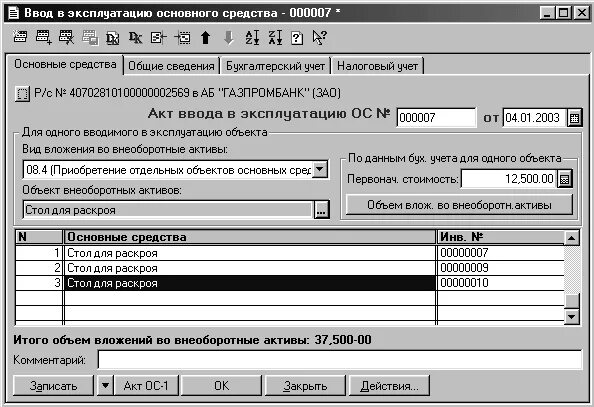Open the Общие сведения tab
The width and height of the screenshot is (594, 407).
(171, 66)
